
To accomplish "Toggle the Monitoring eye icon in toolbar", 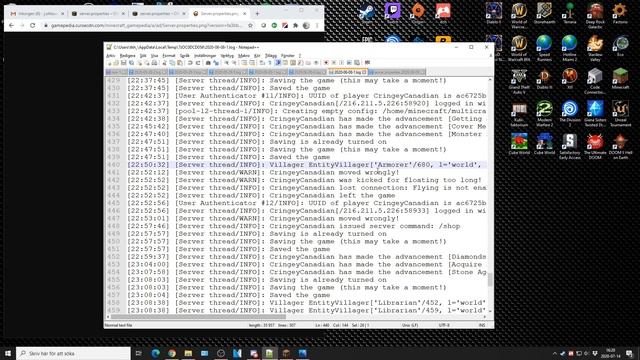I will [x=316, y=63].
